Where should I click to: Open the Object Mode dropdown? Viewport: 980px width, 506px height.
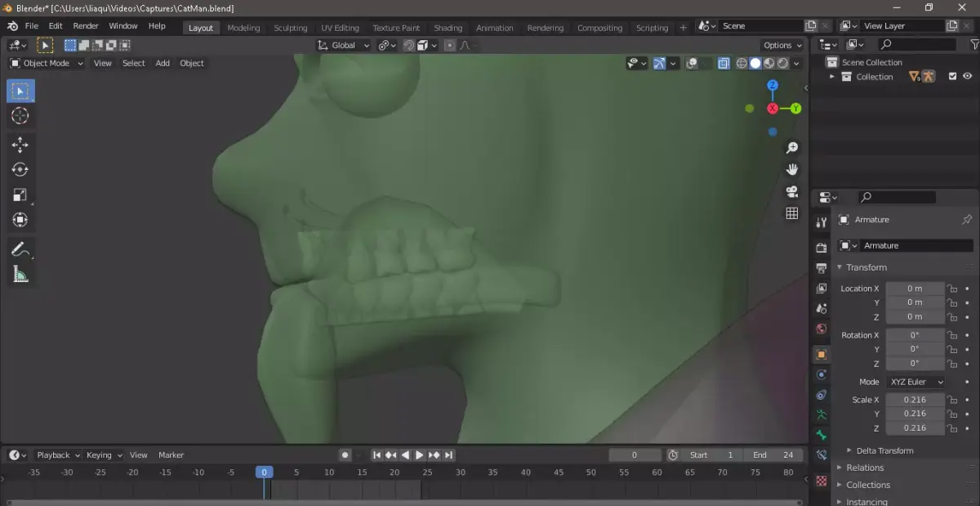47,63
